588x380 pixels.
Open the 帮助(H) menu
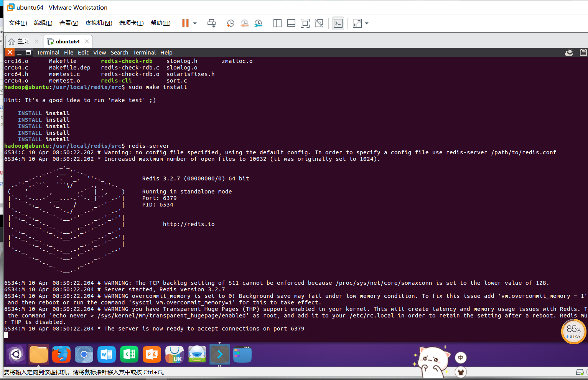pyautogui.click(x=161, y=23)
